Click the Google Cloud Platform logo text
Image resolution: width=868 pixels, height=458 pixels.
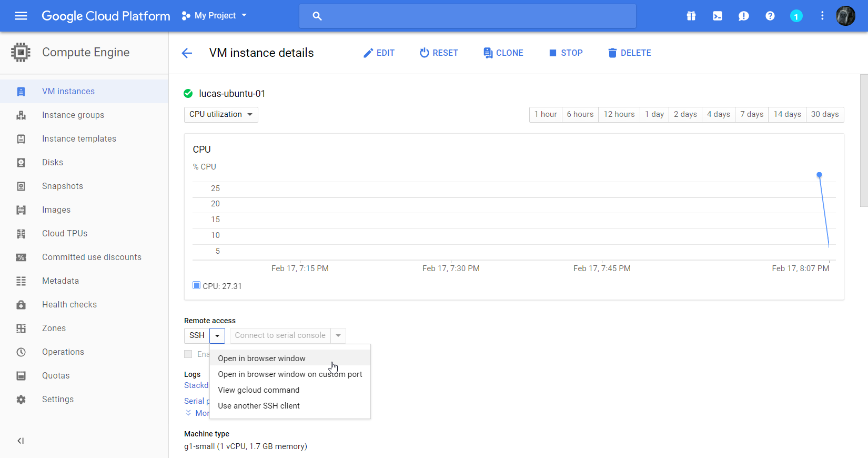pos(106,16)
